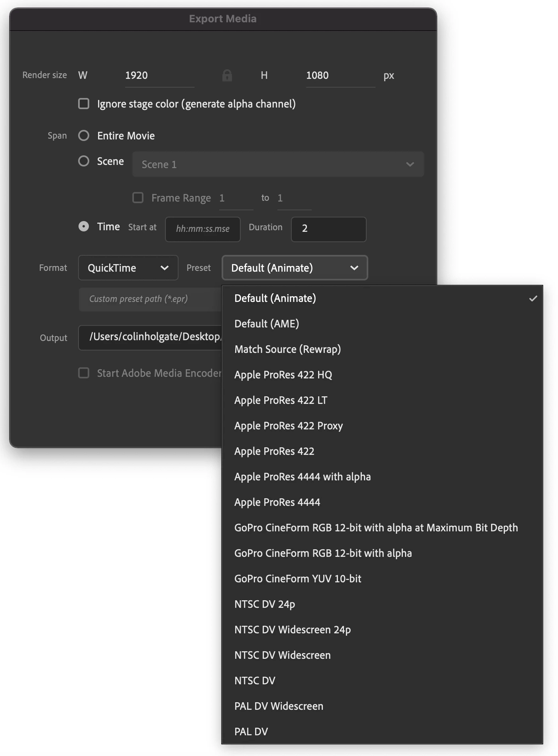Select the Entire Movie radio button
The height and width of the screenshot is (756, 558).
(84, 136)
